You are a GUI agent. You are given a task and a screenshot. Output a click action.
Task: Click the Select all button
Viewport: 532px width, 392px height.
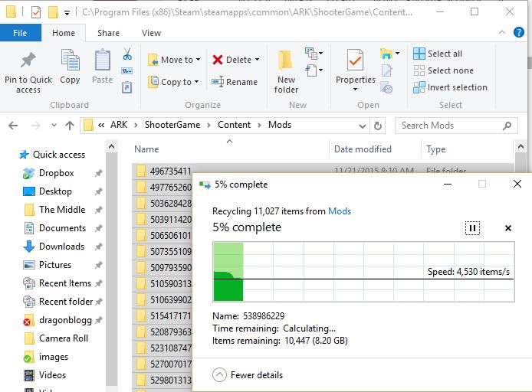[438, 54]
